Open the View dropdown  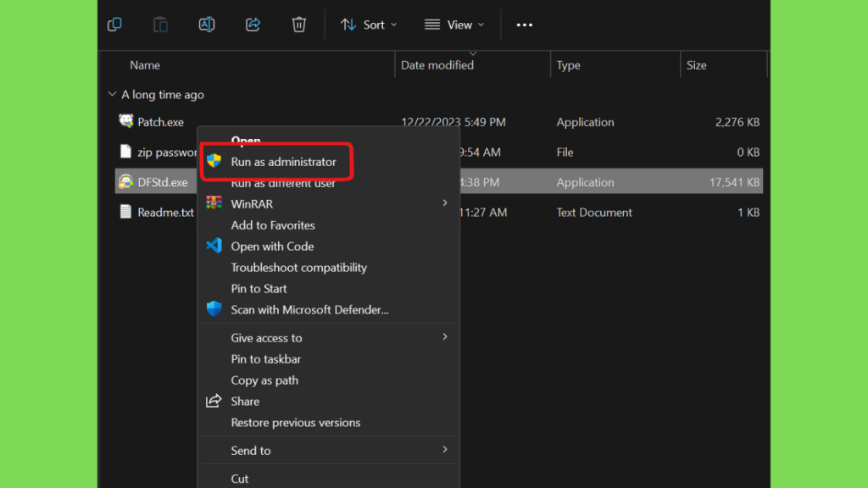pos(454,25)
